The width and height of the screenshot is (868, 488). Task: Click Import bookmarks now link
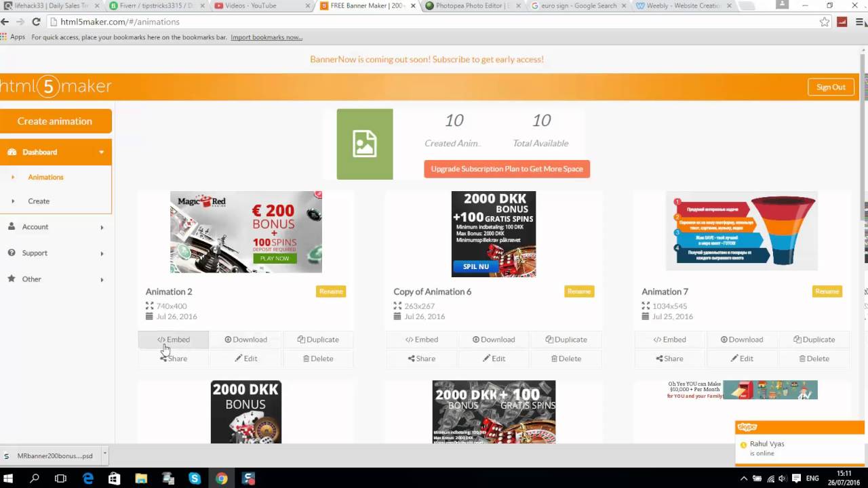[x=267, y=37]
